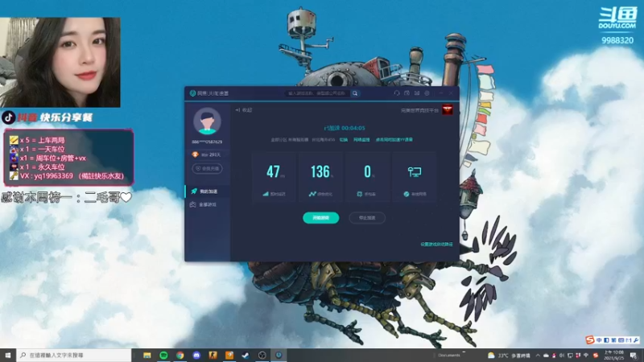
Task: Open Spotify from the taskbar
Action: 163,355
